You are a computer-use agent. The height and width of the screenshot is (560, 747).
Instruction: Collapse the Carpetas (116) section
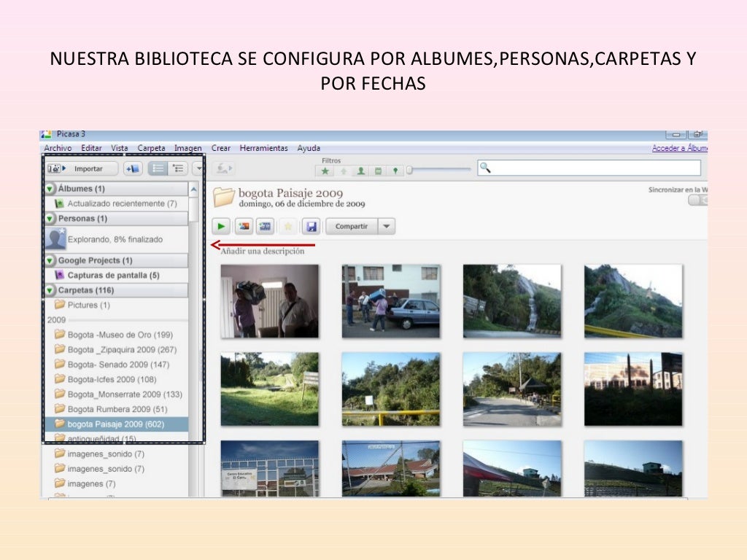point(50,290)
